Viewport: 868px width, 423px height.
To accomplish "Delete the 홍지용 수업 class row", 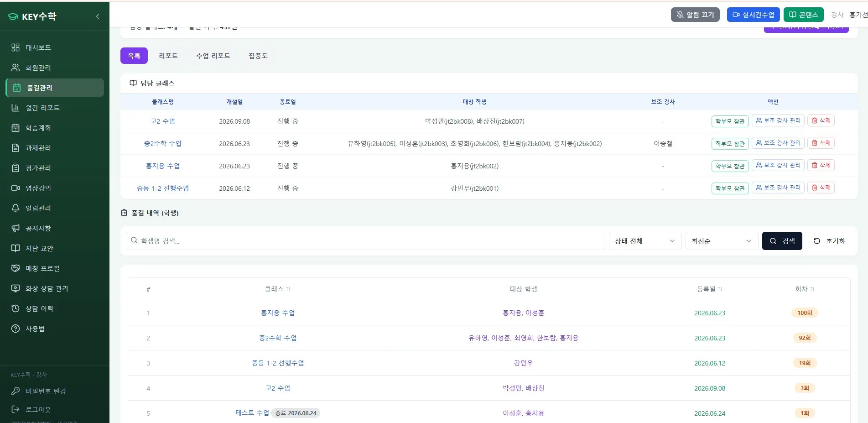I will [821, 165].
